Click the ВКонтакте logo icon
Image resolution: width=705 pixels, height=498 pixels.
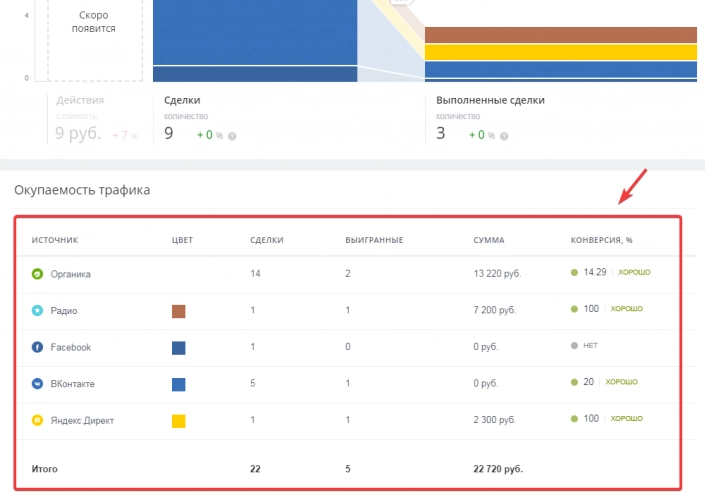point(37,383)
